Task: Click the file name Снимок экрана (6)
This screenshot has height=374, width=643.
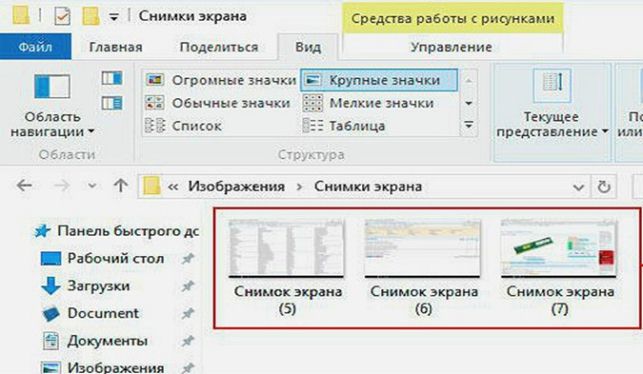Action: tap(424, 300)
